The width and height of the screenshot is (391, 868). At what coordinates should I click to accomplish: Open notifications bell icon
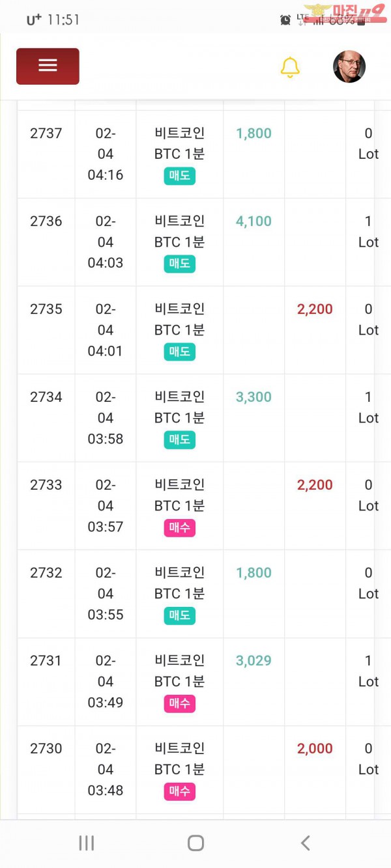coord(290,67)
